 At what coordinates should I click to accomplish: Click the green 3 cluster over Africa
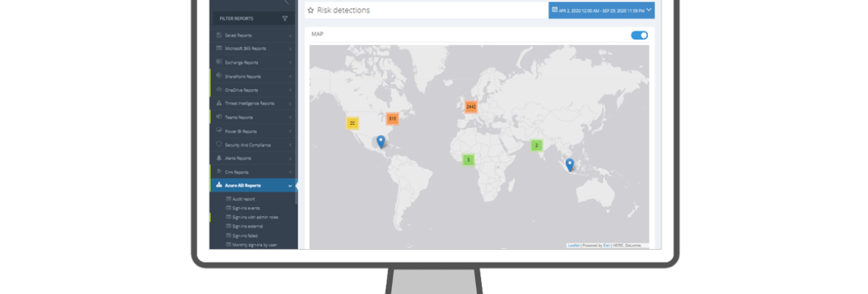(x=469, y=159)
